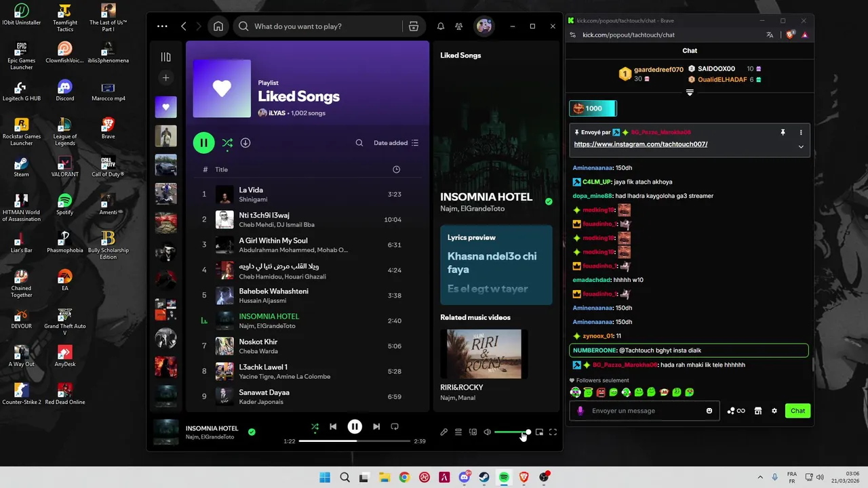Open the Kick shop icon
This screenshot has height=488, width=868.
click(x=758, y=411)
